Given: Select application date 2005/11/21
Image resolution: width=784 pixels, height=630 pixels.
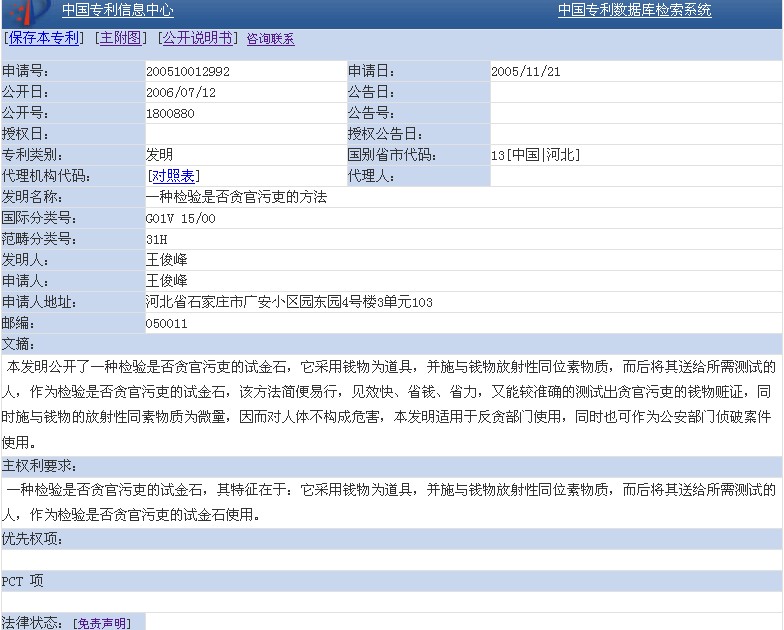Looking at the screenshot, I should [526, 72].
